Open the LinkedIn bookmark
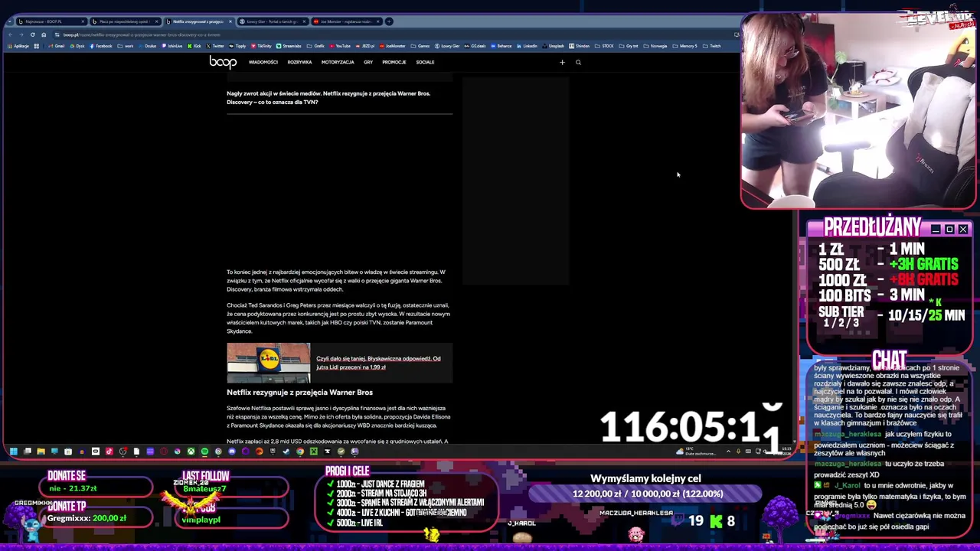The width and height of the screenshot is (980, 551). (x=527, y=46)
